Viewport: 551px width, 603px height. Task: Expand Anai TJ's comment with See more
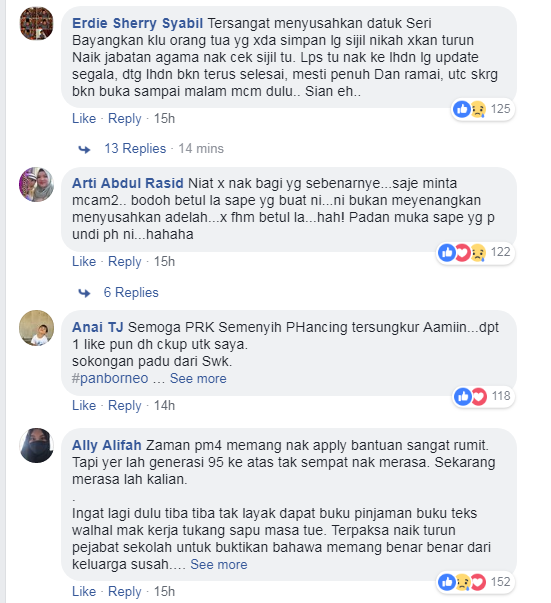click(198, 378)
